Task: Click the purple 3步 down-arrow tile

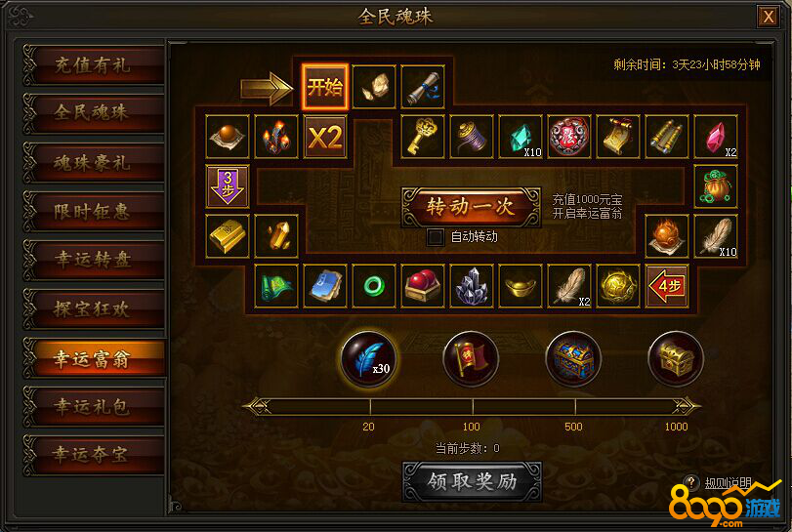Action: pos(228,186)
